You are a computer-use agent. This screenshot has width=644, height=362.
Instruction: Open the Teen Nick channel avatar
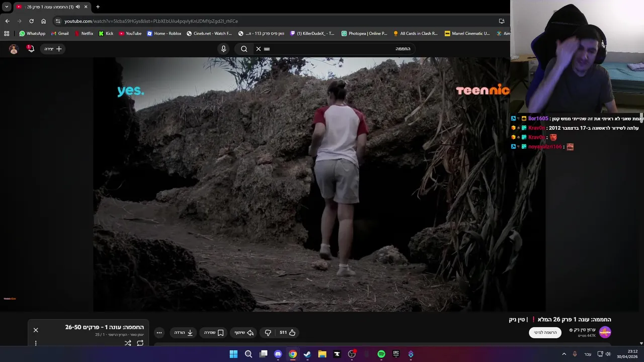click(x=605, y=332)
